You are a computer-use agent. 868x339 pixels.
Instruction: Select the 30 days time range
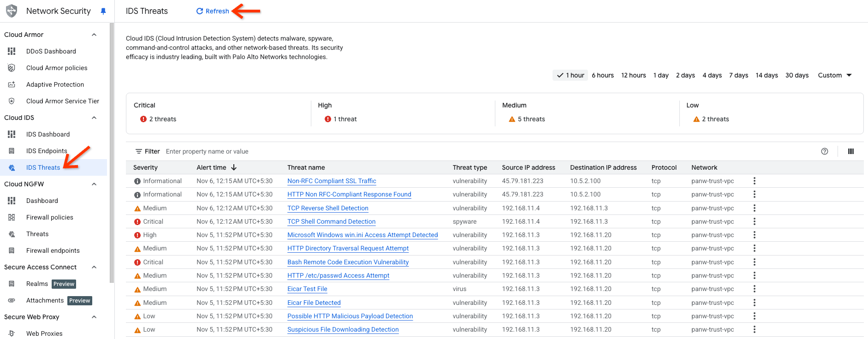point(797,75)
